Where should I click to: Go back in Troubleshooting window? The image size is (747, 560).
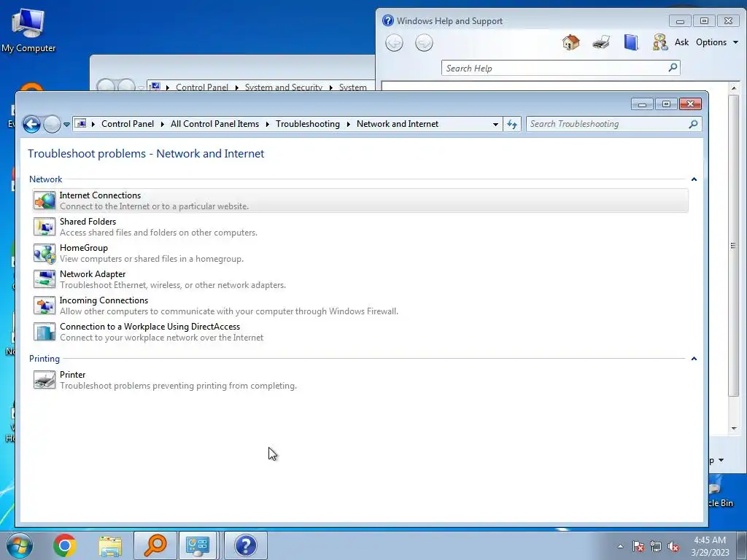coord(31,124)
